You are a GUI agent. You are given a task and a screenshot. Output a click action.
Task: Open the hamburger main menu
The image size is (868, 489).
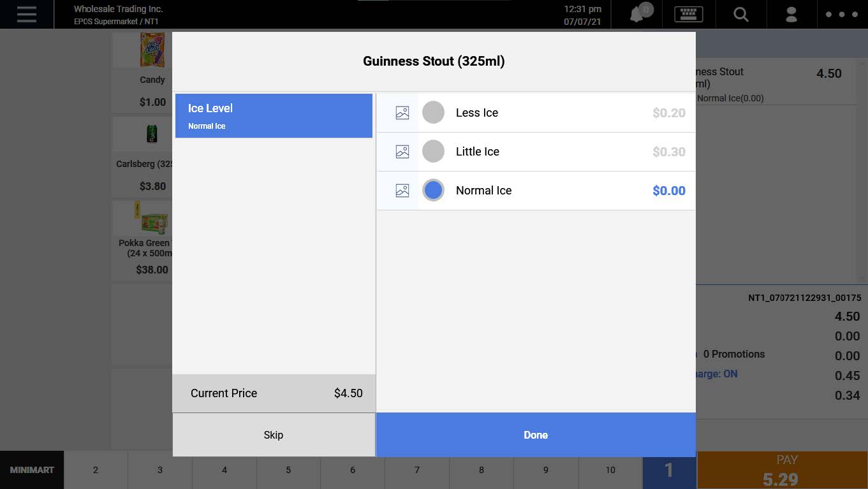coord(27,14)
